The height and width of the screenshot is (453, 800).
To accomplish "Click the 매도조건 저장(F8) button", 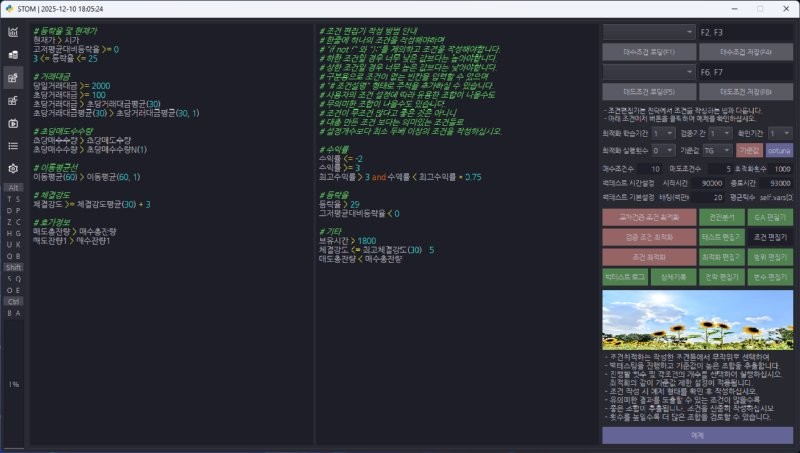I will tap(746, 91).
